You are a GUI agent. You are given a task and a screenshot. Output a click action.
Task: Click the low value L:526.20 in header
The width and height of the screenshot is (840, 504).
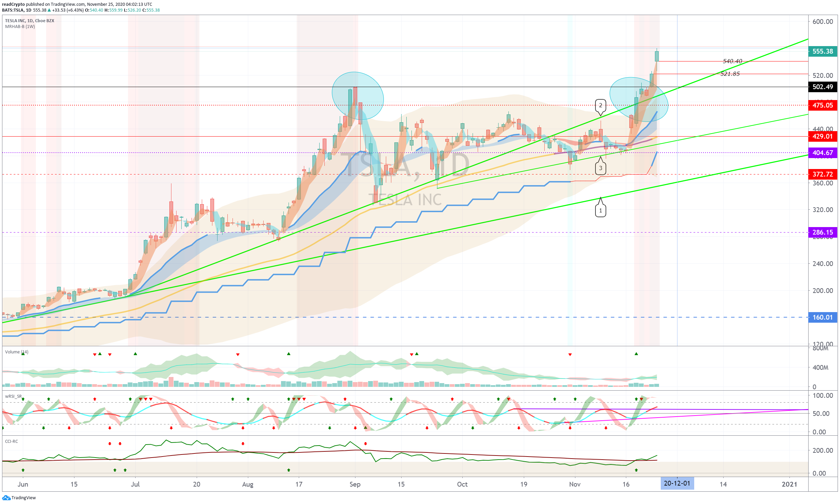(x=132, y=10)
